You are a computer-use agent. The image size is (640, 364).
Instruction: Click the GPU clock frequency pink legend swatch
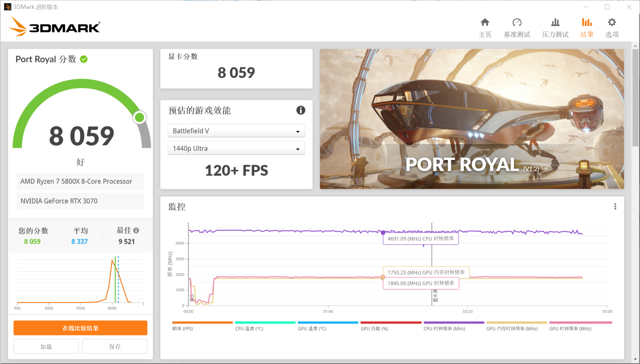[580, 323]
